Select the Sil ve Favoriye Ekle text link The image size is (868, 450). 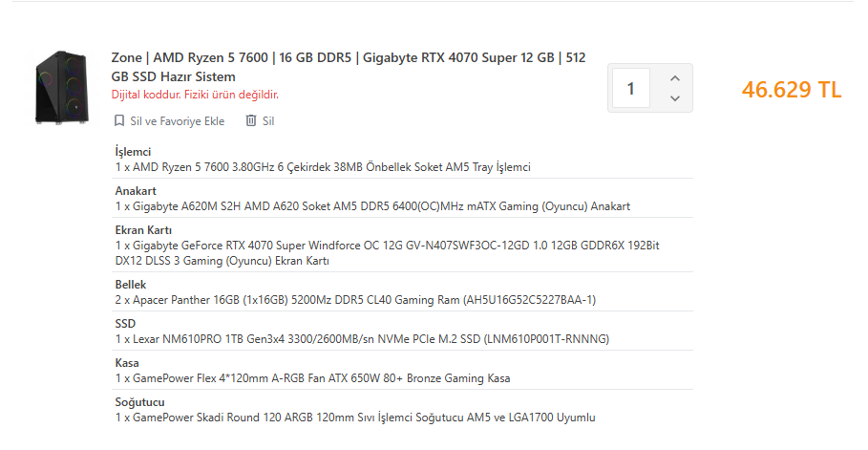click(178, 120)
